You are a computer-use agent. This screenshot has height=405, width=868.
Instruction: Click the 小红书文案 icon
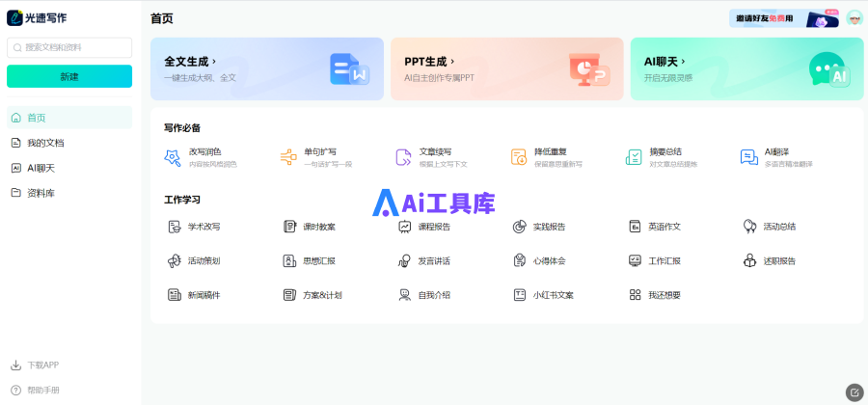519,295
